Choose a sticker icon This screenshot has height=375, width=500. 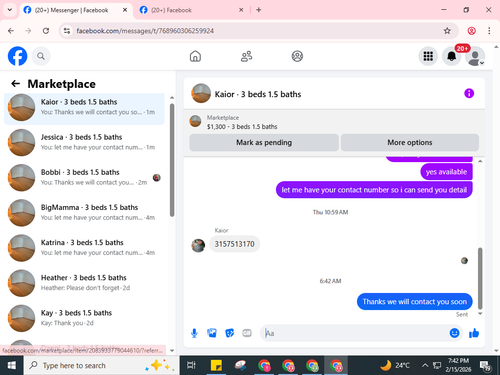coord(230,333)
